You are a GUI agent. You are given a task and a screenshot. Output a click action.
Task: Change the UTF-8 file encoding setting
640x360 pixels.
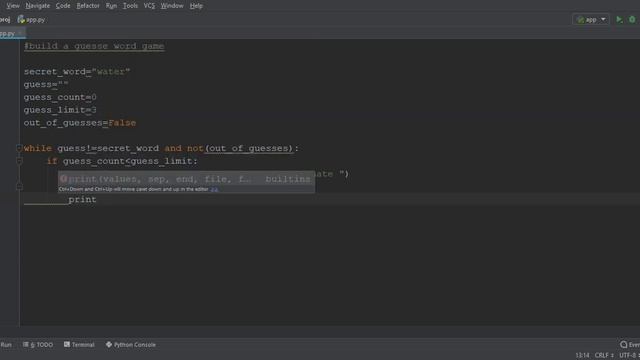(x=629, y=356)
